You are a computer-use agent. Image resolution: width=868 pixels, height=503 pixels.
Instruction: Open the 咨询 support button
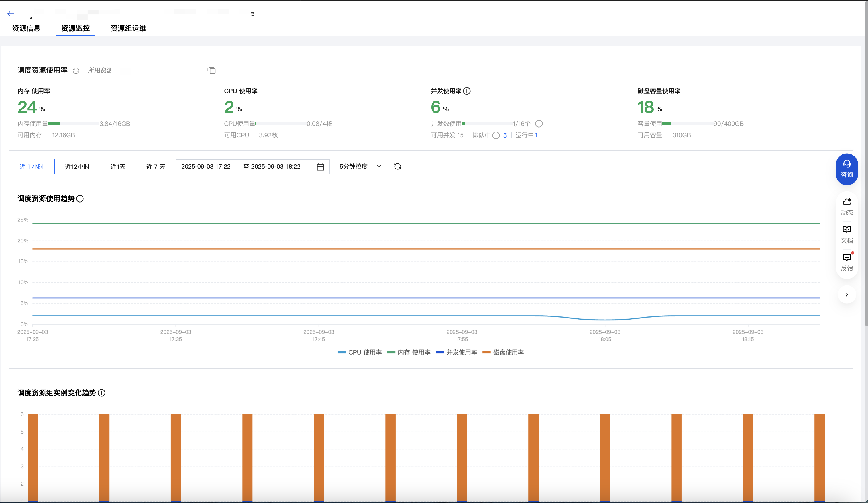(846, 169)
